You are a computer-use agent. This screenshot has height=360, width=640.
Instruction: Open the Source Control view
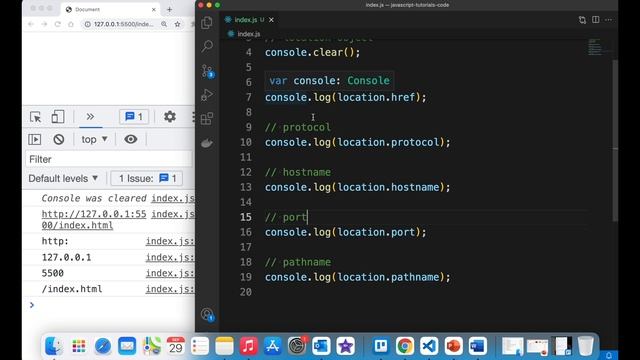[x=207, y=71]
